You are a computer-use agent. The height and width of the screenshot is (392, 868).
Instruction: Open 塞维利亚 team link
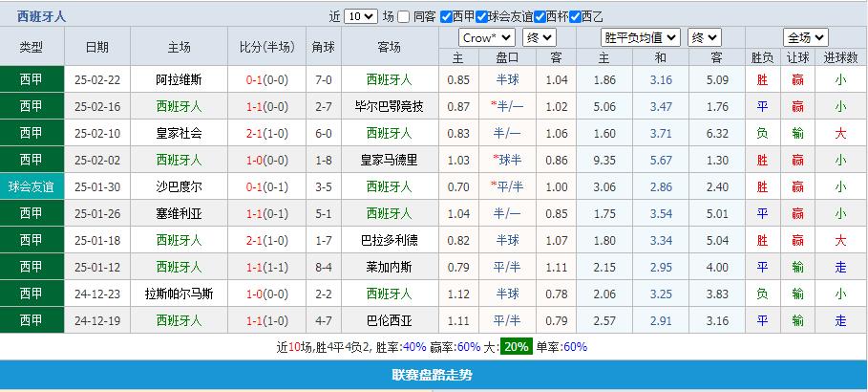179,213
